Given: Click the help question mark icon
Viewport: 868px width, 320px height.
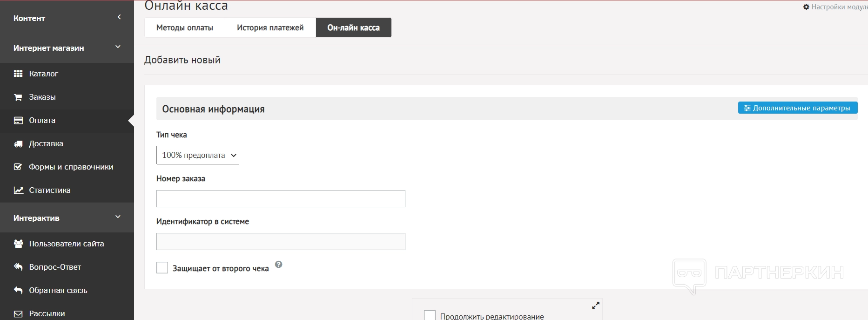Looking at the screenshot, I should point(278,265).
